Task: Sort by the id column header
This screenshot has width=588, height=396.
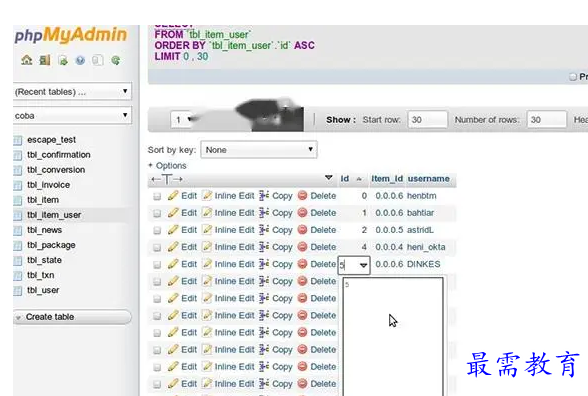Action: pos(345,178)
